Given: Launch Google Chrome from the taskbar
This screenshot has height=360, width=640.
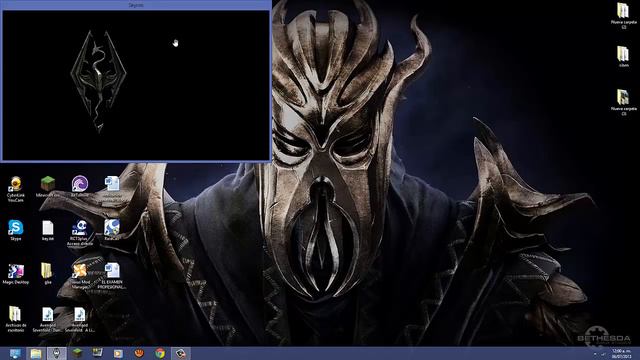Looking at the screenshot, I should pyautogui.click(x=160, y=353).
